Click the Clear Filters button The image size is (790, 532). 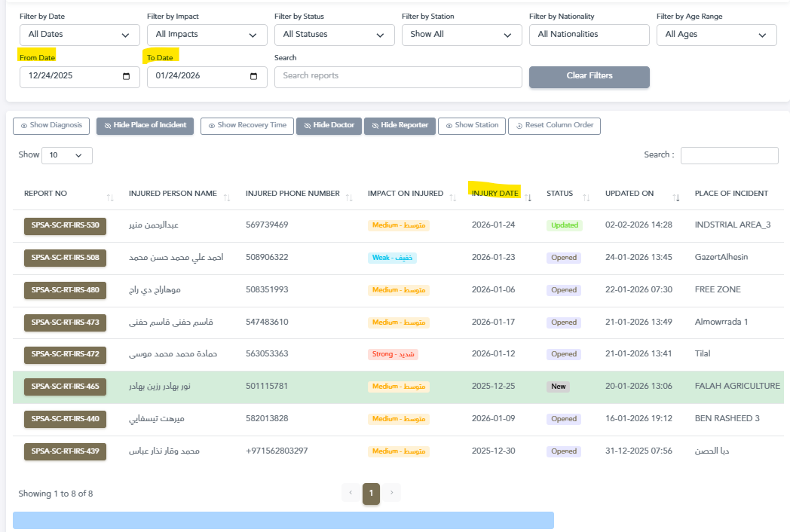[589, 76]
